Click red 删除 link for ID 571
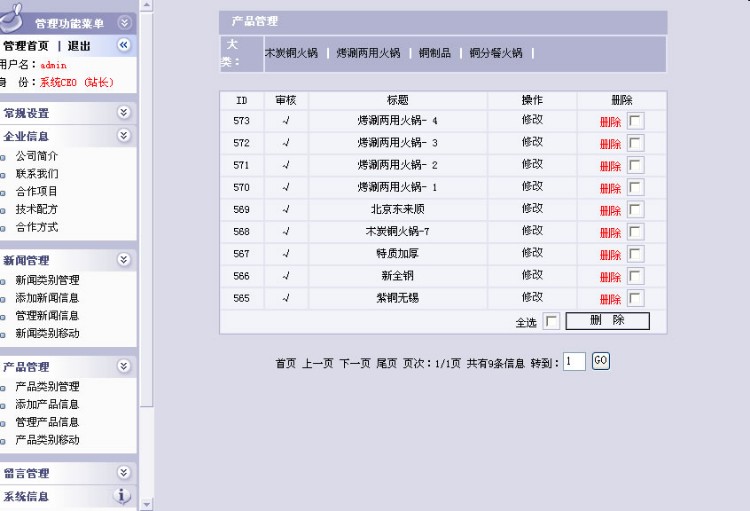Image resolution: width=750 pixels, height=511 pixels. pyautogui.click(x=610, y=167)
